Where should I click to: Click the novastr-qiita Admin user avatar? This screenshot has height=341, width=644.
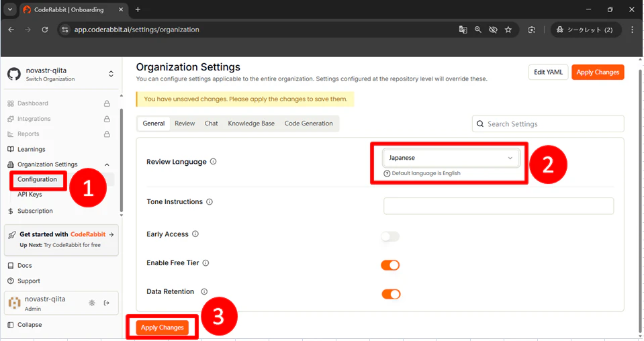[14, 303]
